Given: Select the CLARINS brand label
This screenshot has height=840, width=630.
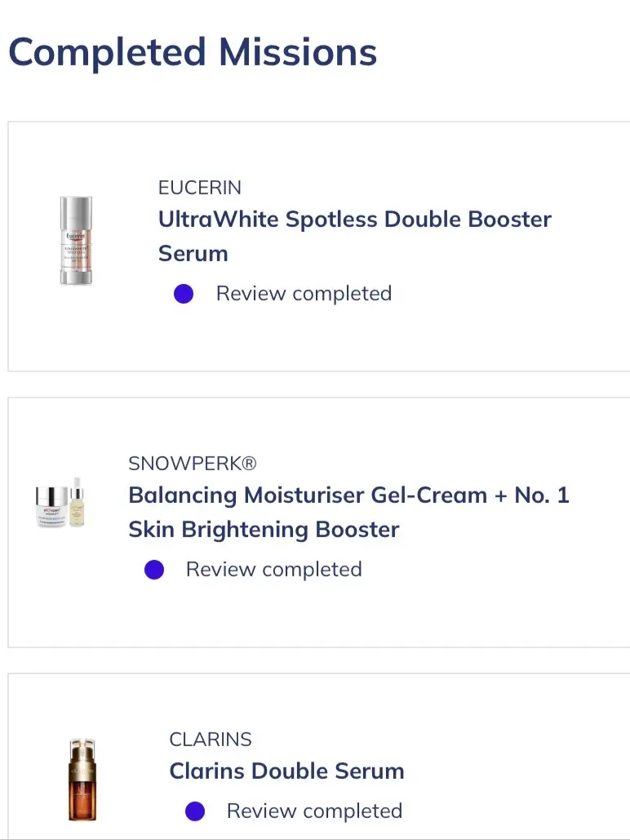Looking at the screenshot, I should point(211,740).
